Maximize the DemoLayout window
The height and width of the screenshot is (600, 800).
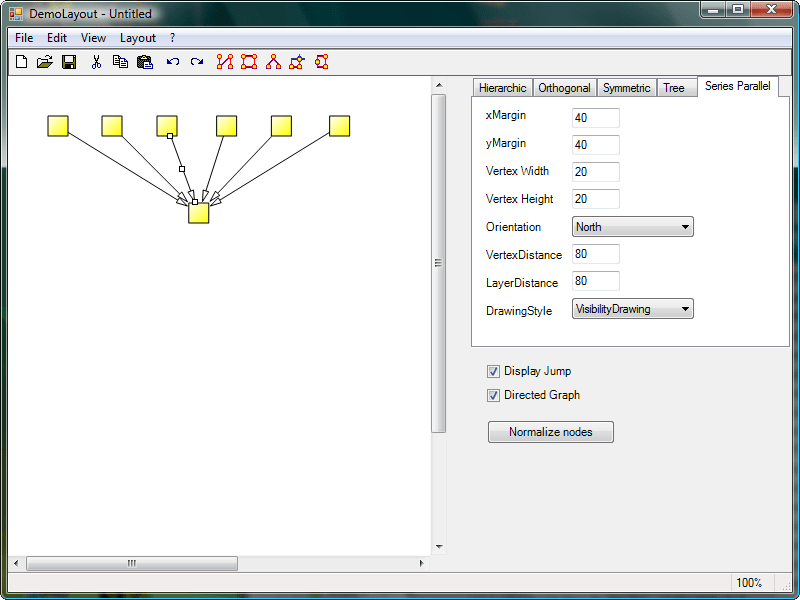[x=738, y=10]
